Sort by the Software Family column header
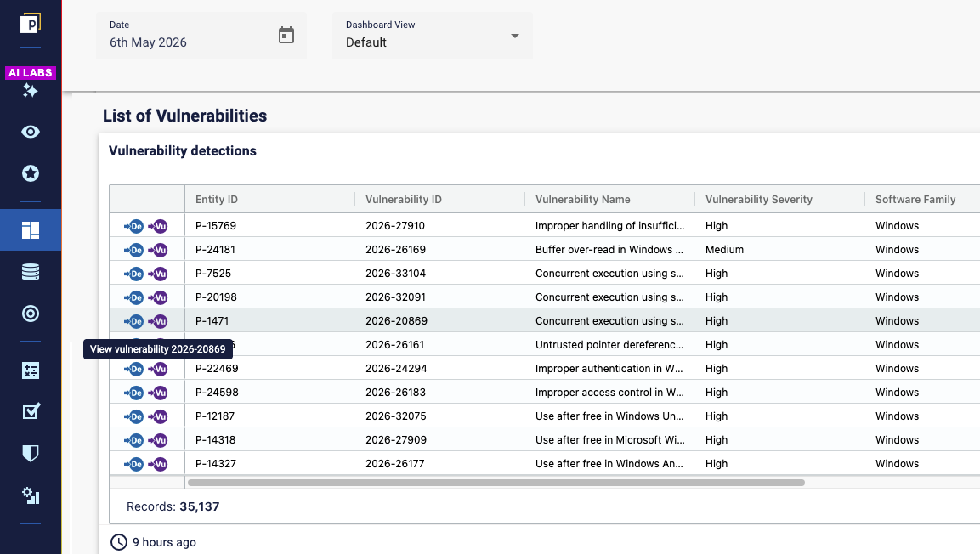This screenshot has height=554, width=980. 915,199
